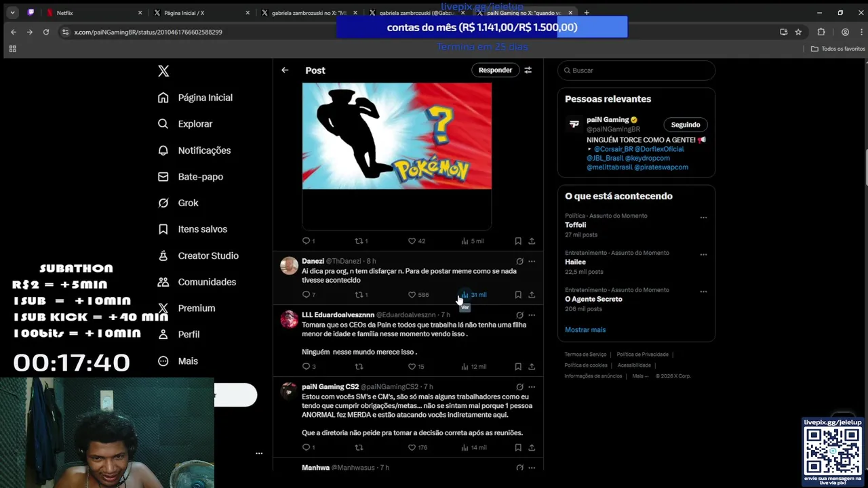Bookmark the Pokémon image post
The image size is (868, 488).
[x=518, y=241]
